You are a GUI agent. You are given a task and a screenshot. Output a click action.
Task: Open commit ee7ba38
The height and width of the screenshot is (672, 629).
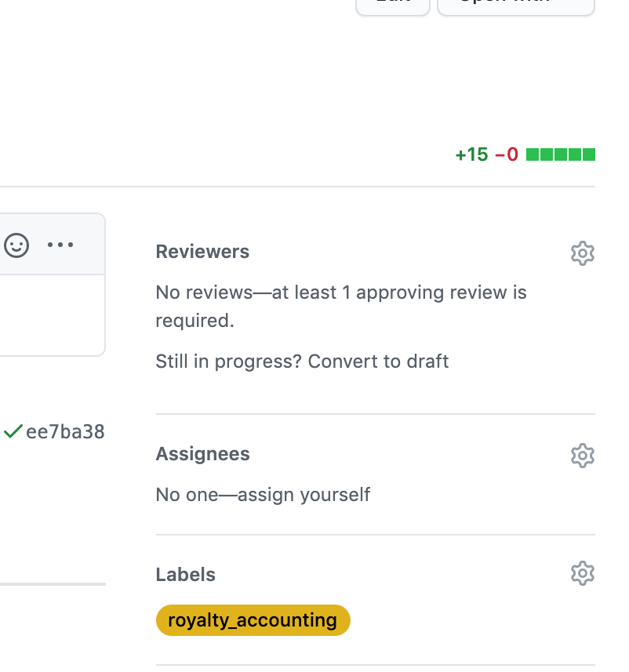(65, 431)
